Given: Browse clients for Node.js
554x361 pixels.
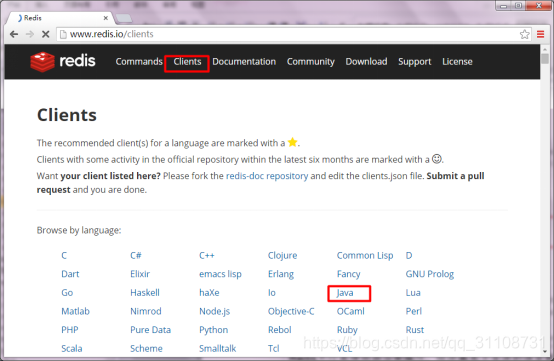Looking at the screenshot, I should tap(214, 312).
